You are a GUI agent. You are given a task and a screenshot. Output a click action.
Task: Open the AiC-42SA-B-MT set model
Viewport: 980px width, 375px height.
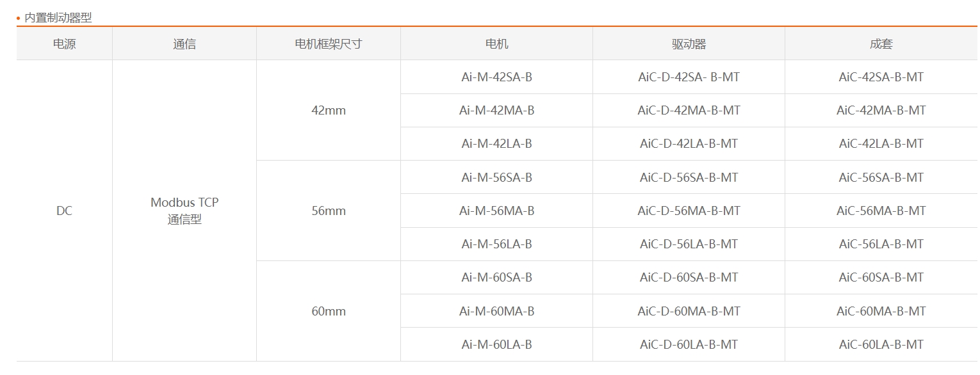coord(881,77)
